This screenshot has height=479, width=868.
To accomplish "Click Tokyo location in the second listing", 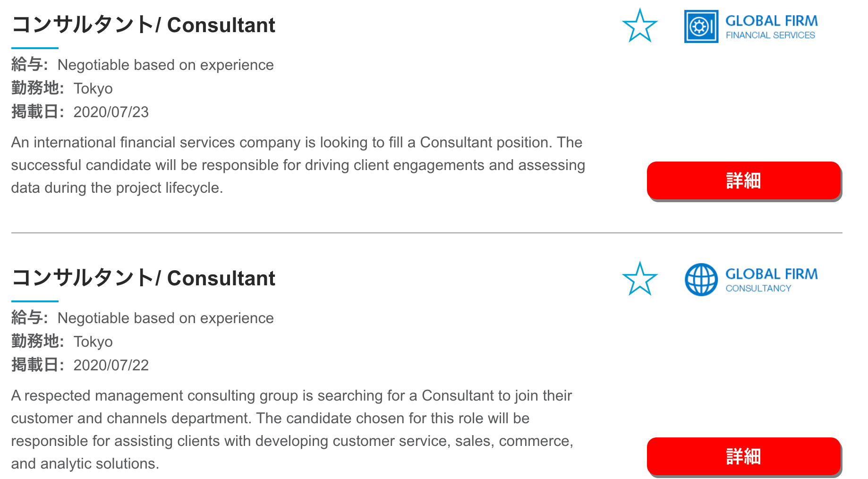I will (x=93, y=342).
